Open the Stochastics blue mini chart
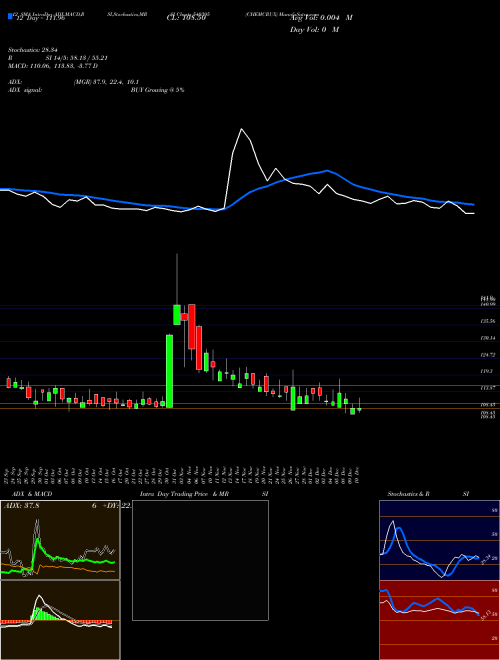The height and width of the screenshot is (660, 500). (439, 540)
